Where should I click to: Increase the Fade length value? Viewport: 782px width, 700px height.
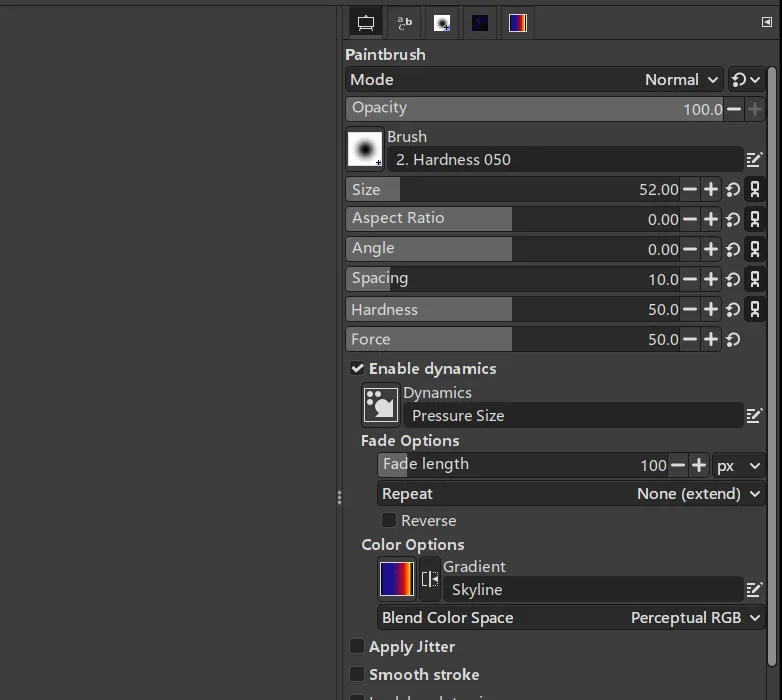pos(699,465)
